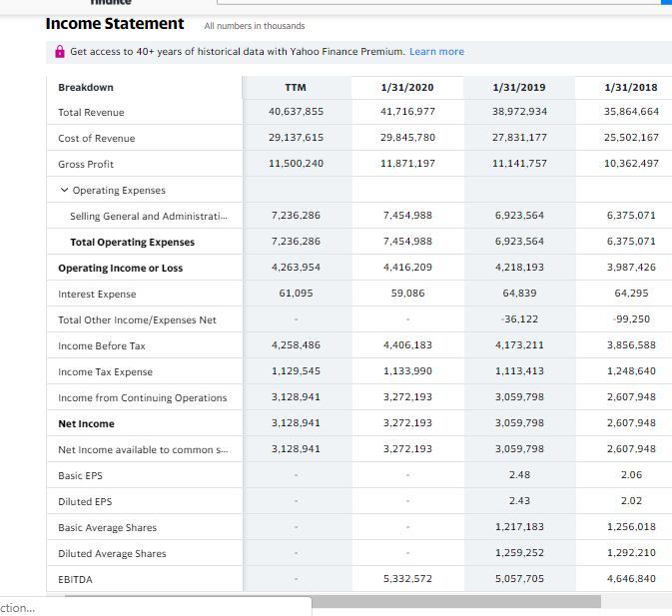Click 2020 EBITDA value 5,332,572
672x616 pixels.
[x=407, y=579]
